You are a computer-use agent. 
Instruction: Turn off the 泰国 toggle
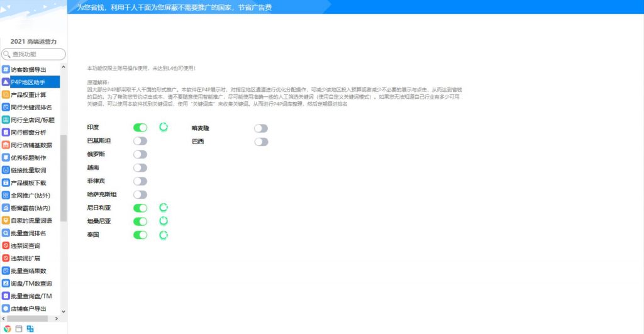(140, 235)
